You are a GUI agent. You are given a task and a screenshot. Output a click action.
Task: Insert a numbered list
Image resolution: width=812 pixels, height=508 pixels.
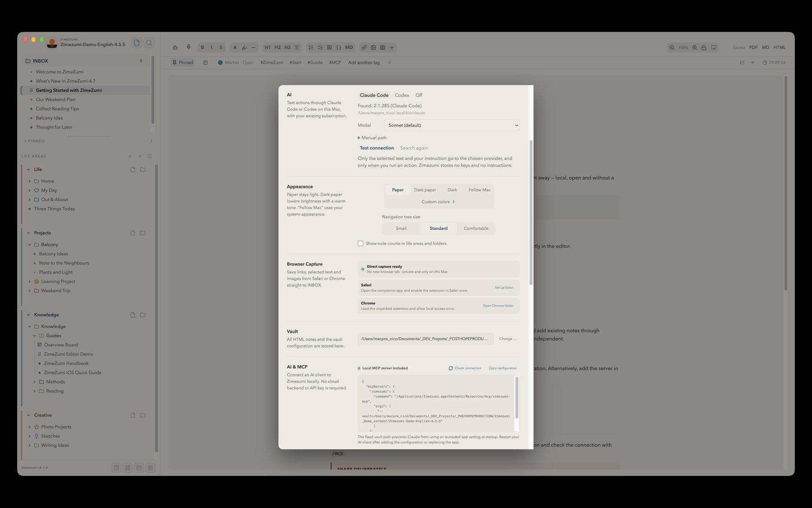(x=311, y=47)
